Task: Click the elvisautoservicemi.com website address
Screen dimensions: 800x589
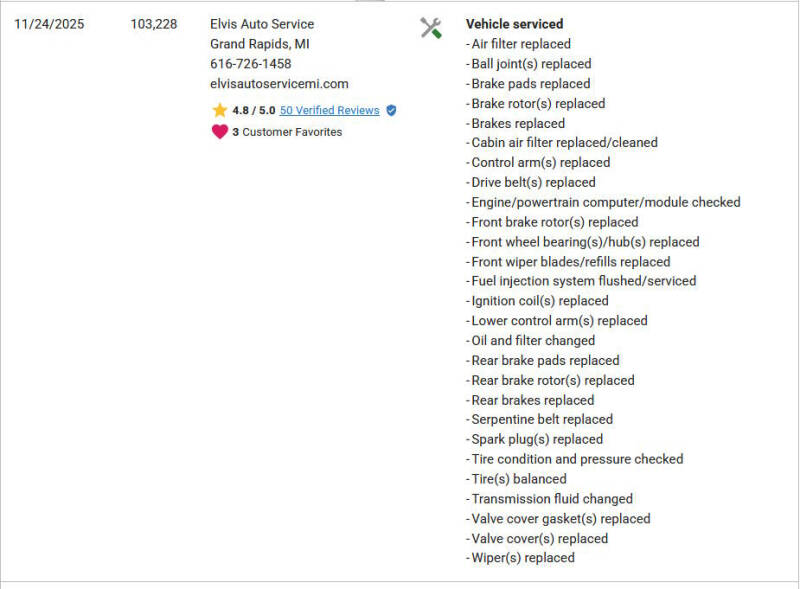Action: 279,83
